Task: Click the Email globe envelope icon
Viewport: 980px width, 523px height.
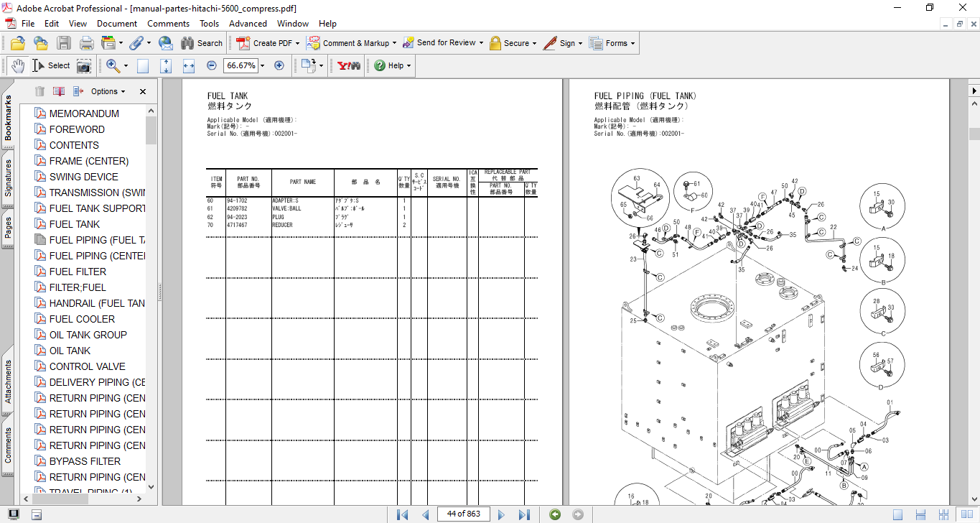Action: click(x=165, y=43)
